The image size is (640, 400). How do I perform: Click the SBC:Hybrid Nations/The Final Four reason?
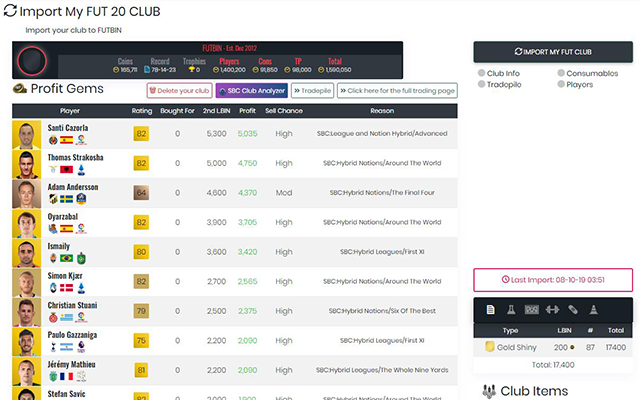(382, 193)
